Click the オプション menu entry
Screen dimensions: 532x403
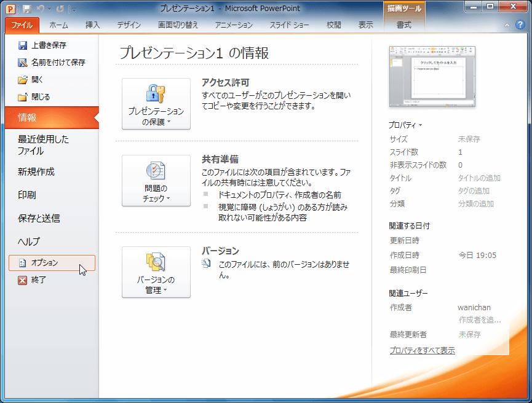tap(52, 263)
